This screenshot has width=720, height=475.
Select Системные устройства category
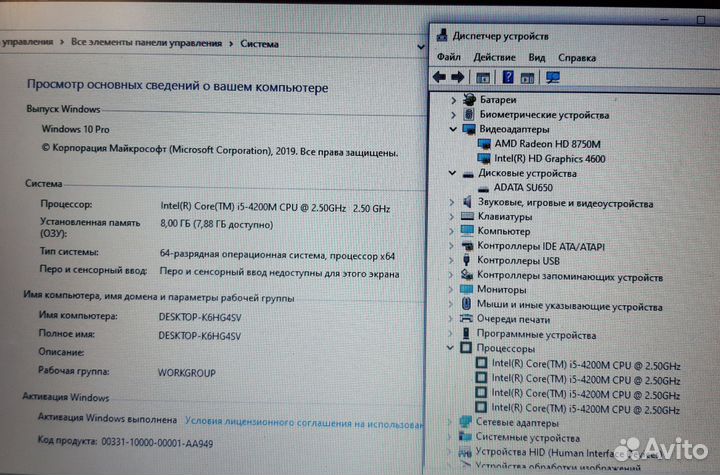tap(528, 438)
